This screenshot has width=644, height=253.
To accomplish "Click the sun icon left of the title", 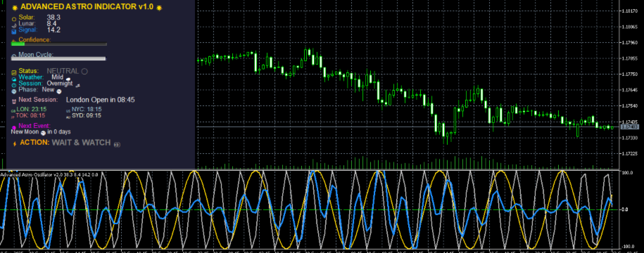I will click(15, 8).
